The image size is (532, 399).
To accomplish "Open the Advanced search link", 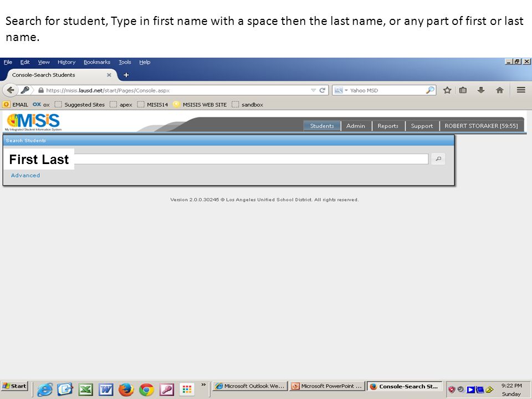I will (25, 176).
